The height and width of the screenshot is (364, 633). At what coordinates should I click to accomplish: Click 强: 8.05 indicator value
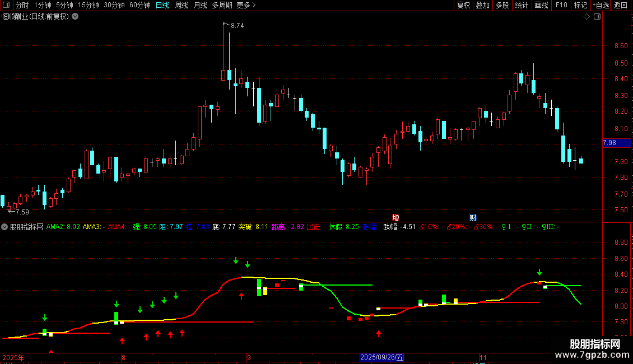tap(145, 227)
